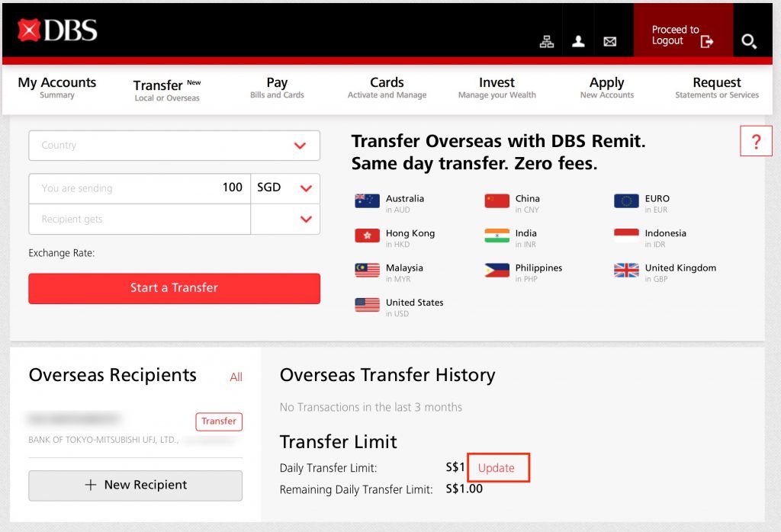Select the Indonesia flag icon
The width and height of the screenshot is (781, 532).
click(x=626, y=236)
